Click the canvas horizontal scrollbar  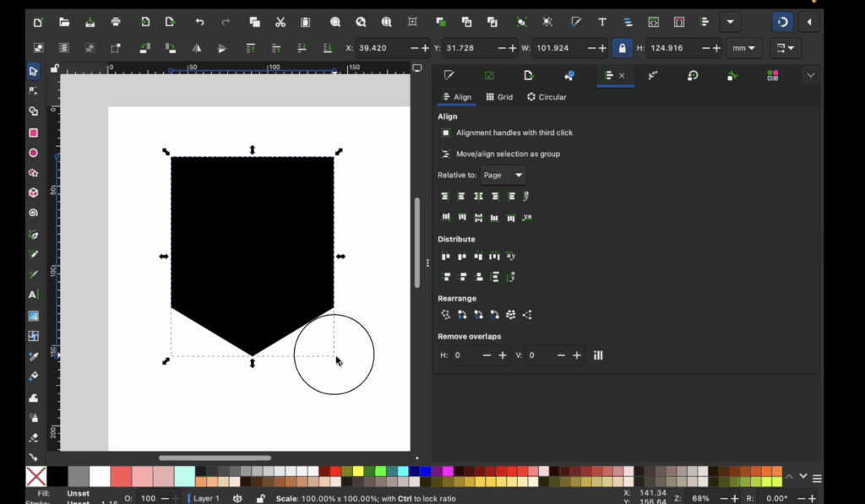pyautogui.click(x=215, y=458)
